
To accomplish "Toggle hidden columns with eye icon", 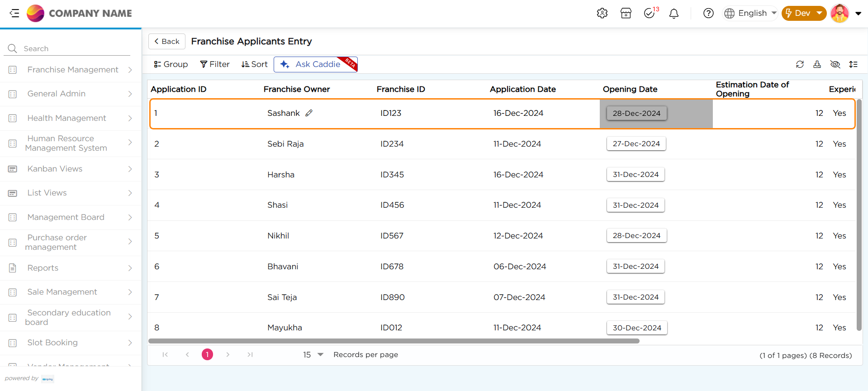I will 835,64.
